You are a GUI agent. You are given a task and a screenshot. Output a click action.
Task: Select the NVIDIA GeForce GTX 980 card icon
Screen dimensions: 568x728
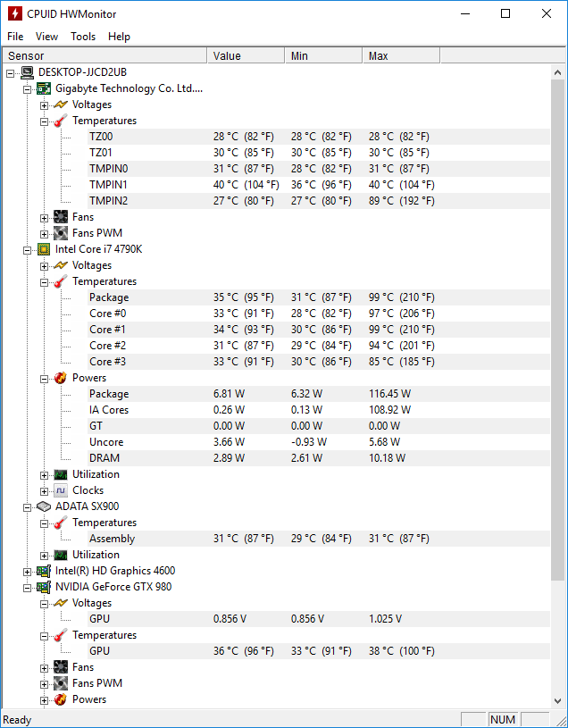point(44,587)
